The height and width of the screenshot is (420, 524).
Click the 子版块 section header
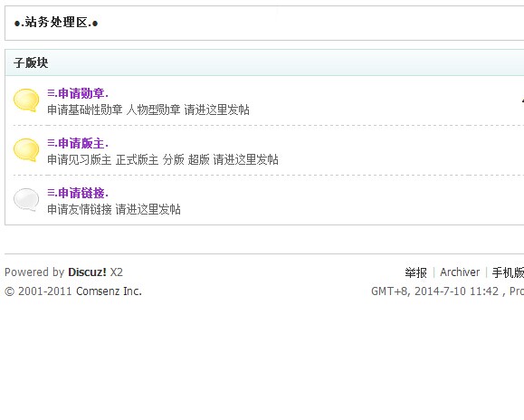click(31, 62)
